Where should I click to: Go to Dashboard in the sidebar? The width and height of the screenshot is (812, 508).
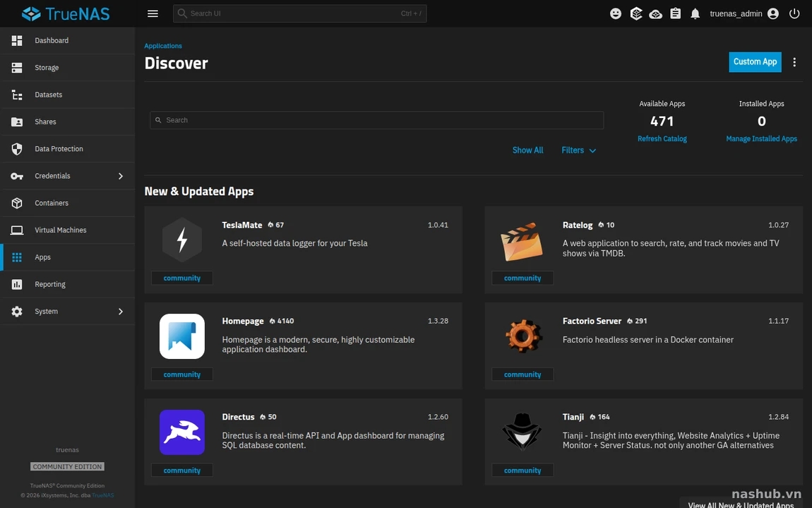67,40
